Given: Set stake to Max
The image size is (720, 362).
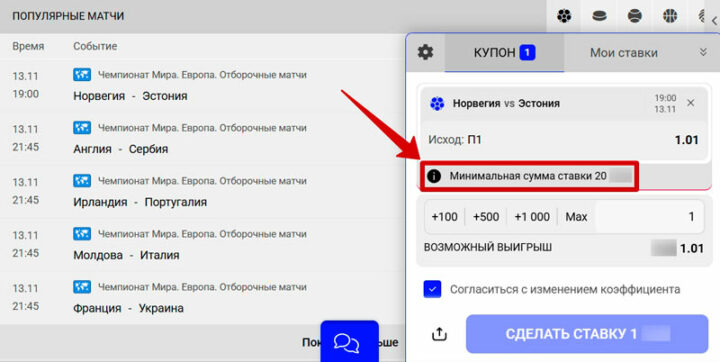Looking at the screenshot, I should tap(576, 217).
